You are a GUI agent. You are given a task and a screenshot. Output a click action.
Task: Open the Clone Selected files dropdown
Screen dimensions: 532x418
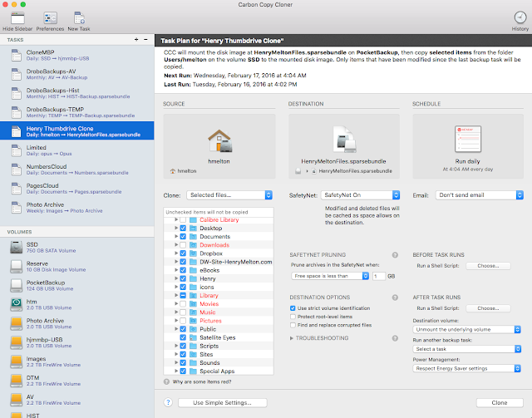[229, 195]
